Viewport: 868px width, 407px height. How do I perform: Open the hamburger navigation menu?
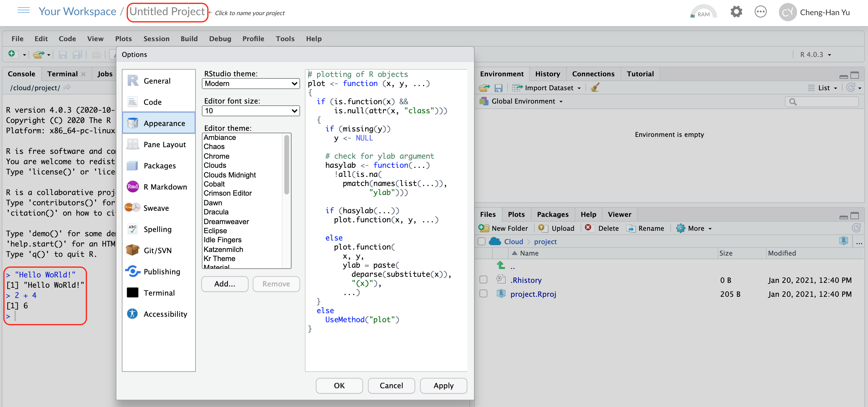(23, 10)
